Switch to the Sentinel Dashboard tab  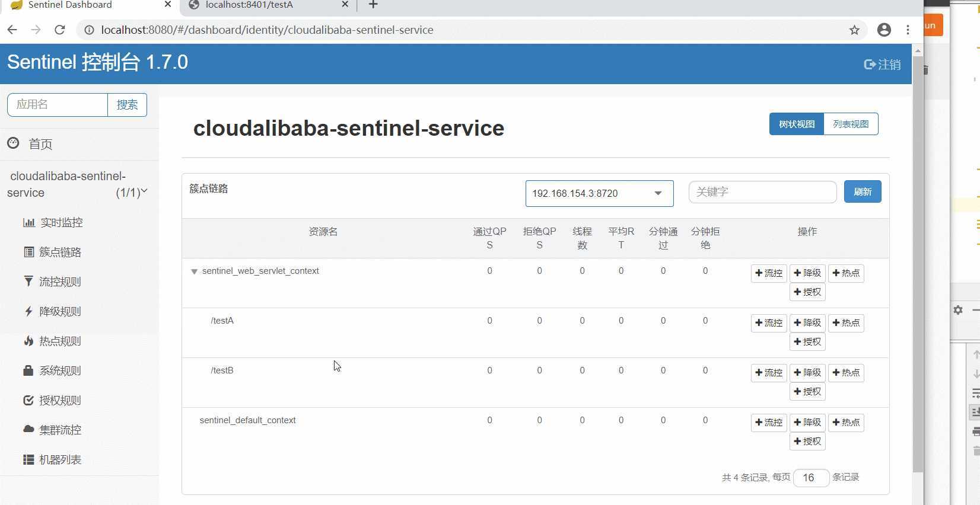point(89,5)
